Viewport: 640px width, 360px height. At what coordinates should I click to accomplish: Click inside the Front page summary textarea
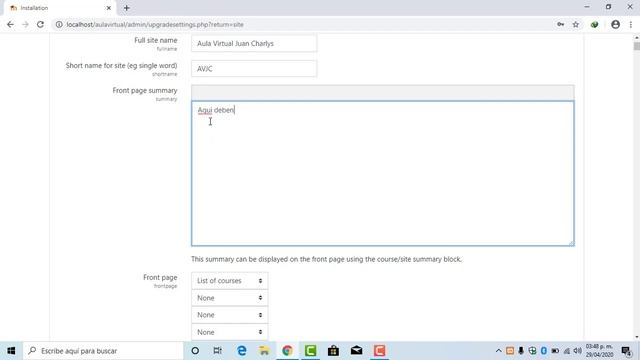(382, 173)
